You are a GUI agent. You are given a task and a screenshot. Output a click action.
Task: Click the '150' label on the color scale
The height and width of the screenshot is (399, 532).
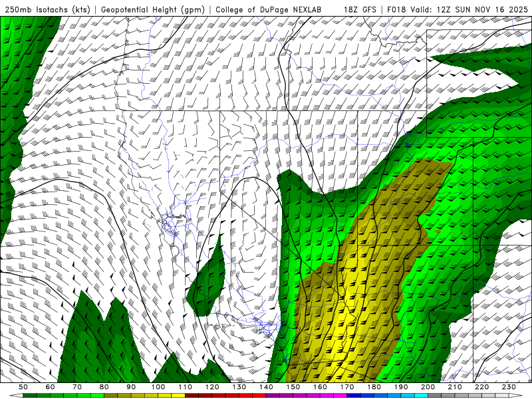tap(293, 387)
